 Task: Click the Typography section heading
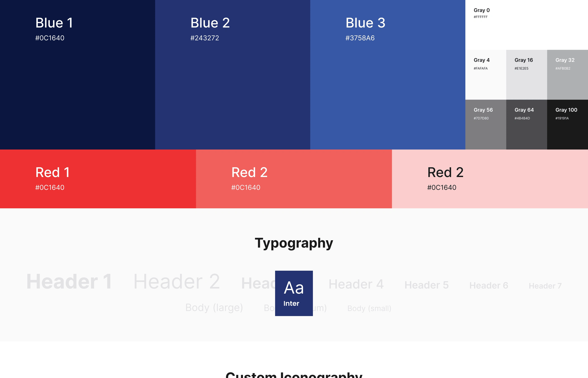[294, 243]
